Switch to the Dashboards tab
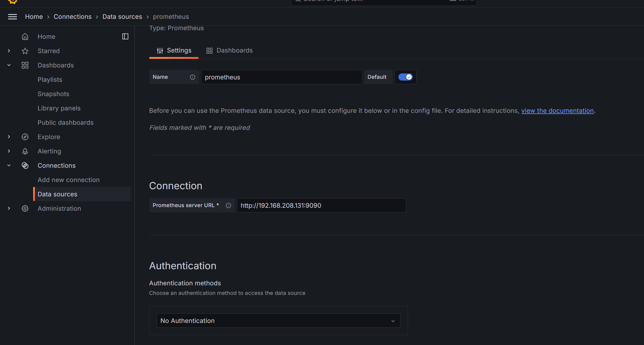 click(x=229, y=50)
